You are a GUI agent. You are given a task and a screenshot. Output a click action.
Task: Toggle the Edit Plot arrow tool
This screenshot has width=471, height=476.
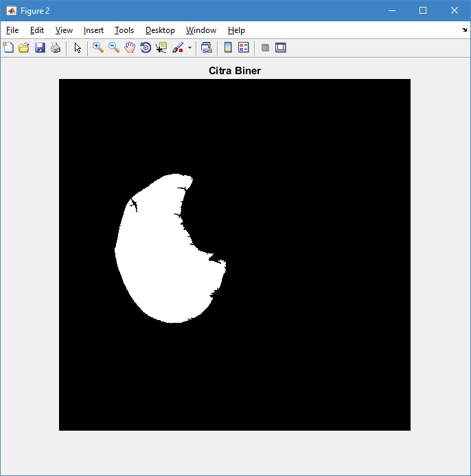pos(78,47)
